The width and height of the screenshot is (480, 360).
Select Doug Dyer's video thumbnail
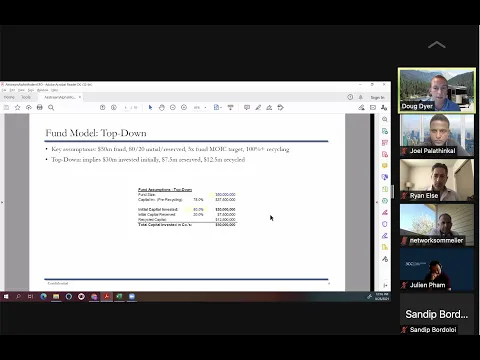[x=437, y=90]
